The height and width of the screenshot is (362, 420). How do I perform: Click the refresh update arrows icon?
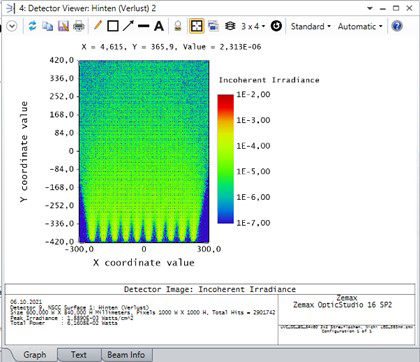(32, 26)
